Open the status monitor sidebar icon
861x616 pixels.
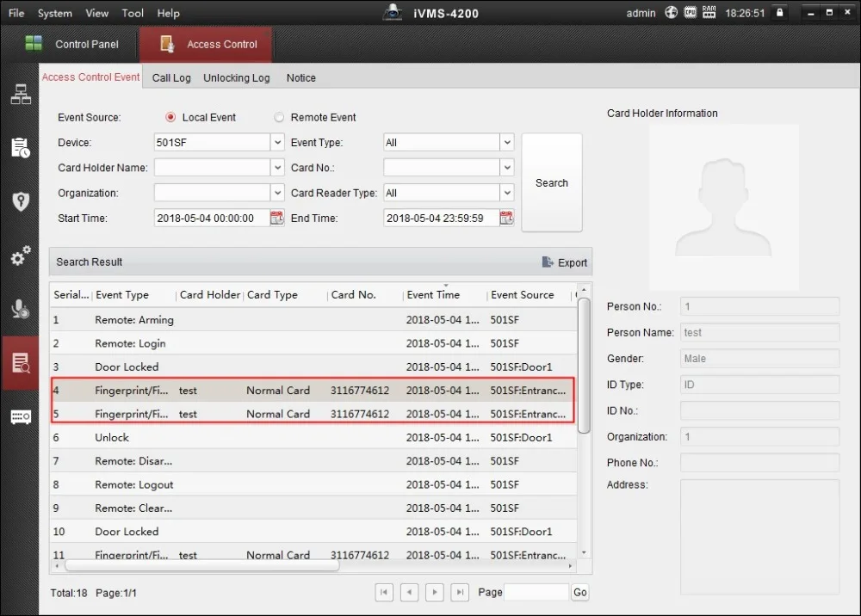click(x=21, y=417)
